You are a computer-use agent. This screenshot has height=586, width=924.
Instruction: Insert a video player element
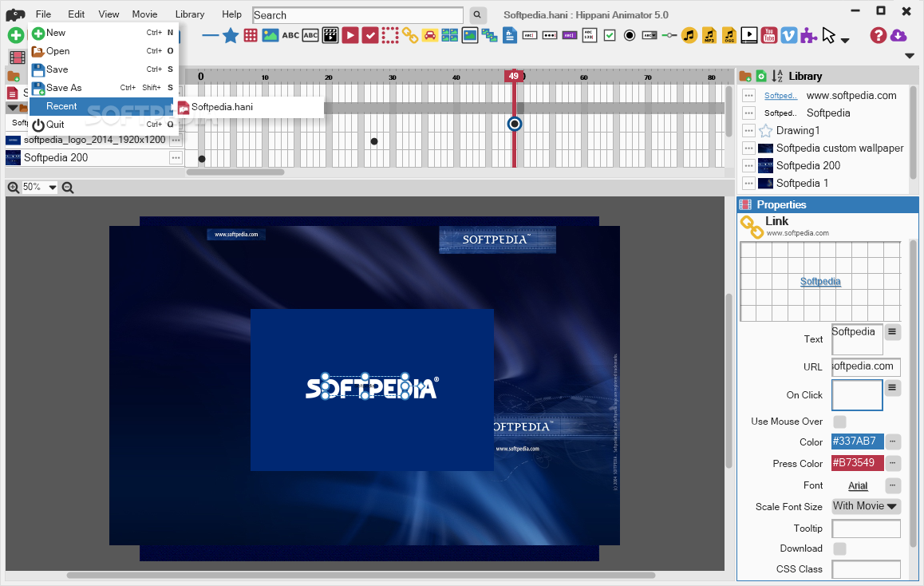[x=749, y=35]
